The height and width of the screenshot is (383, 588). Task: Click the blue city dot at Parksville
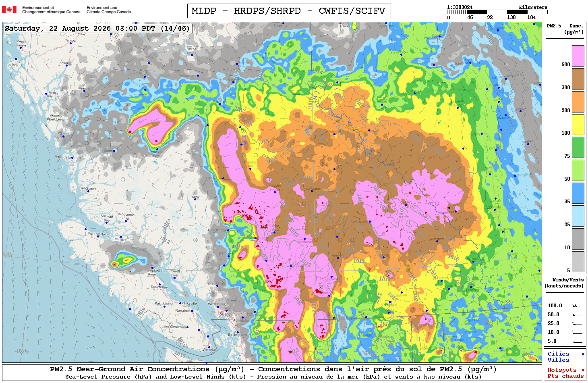click(180, 304)
